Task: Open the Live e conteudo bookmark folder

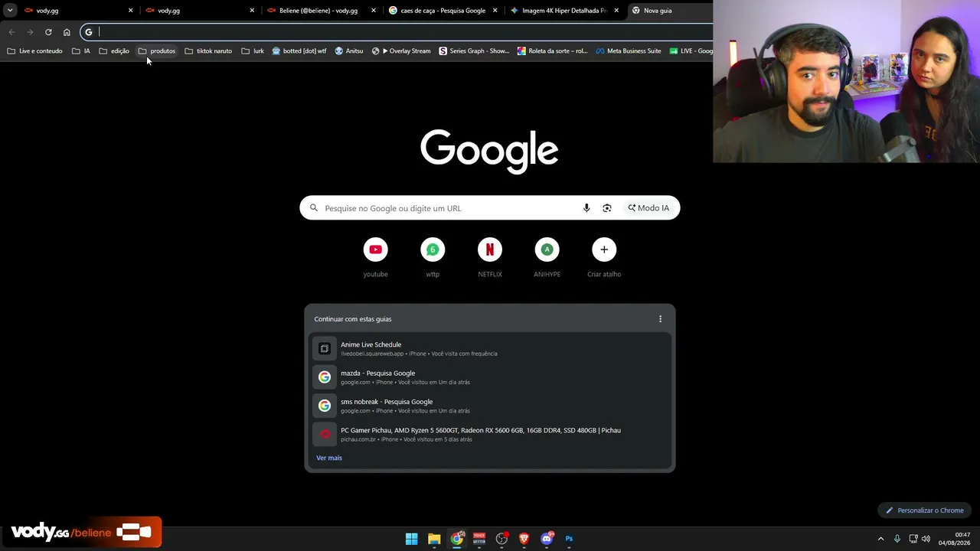Action: pos(35,51)
